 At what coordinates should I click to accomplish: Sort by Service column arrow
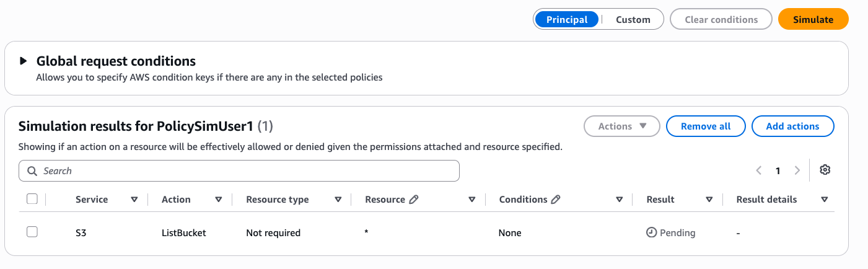pyautogui.click(x=134, y=200)
